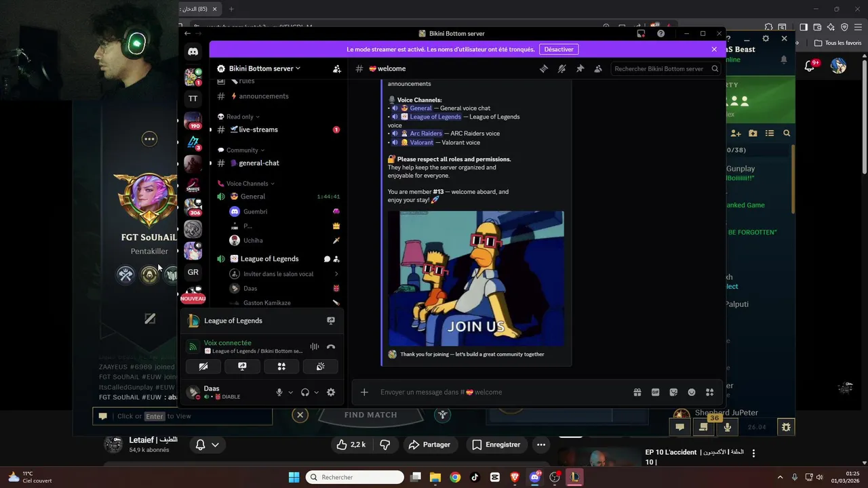
Task: Open threads icon in Discord channel header
Action: (543, 68)
